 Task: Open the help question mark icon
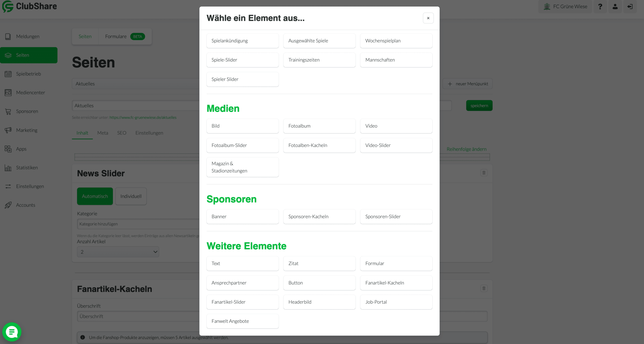(x=600, y=7)
